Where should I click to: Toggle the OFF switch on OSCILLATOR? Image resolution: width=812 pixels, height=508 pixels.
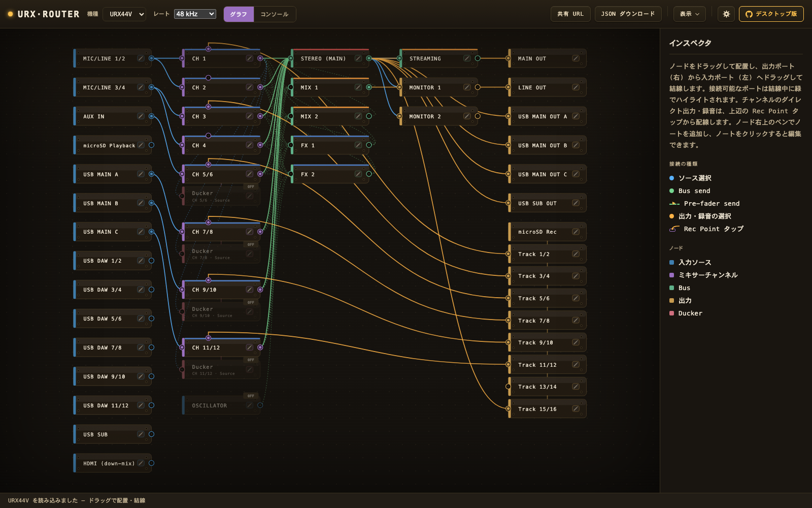click(x=251, y=396)
